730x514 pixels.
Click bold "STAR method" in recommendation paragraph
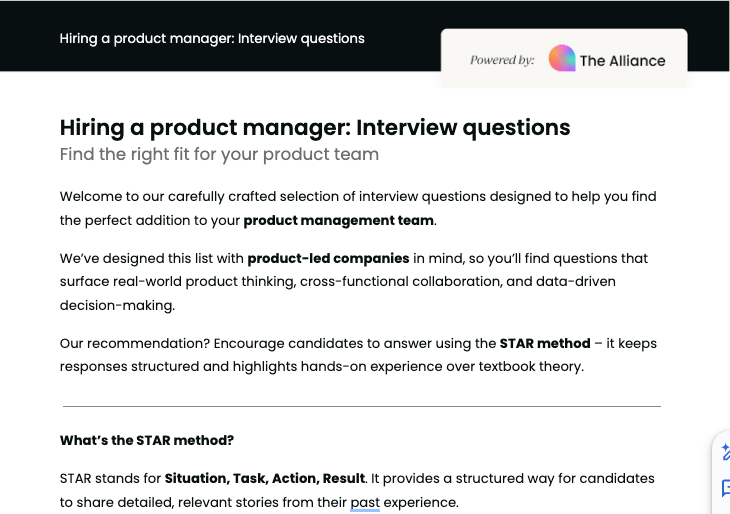(545, 343)
